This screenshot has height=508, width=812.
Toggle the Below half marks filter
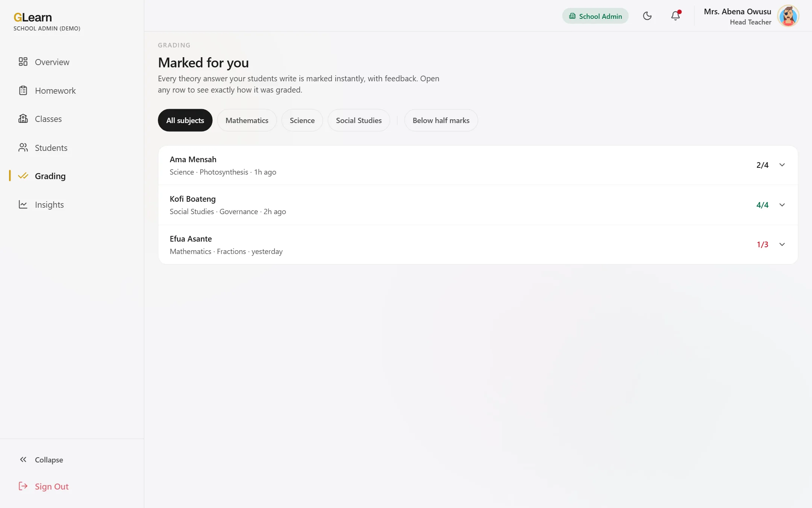(441, 120)
